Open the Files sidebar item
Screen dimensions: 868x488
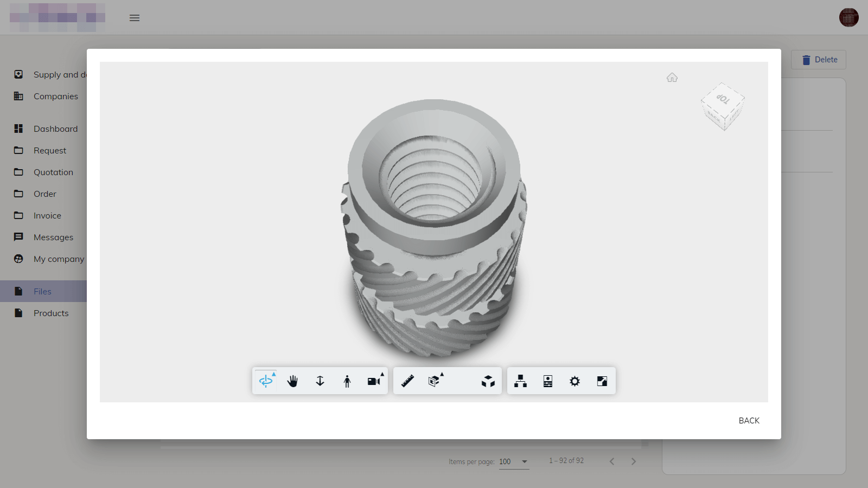[42, 291]
